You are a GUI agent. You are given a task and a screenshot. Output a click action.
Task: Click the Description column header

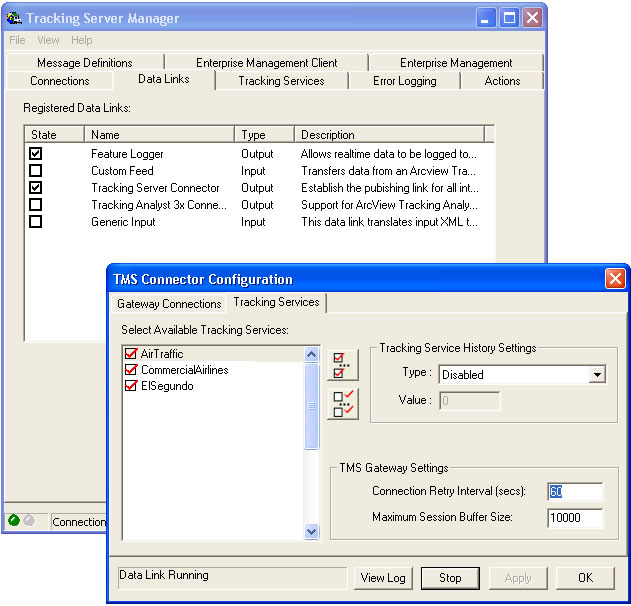pyautogui.click(x=390, y=134)
